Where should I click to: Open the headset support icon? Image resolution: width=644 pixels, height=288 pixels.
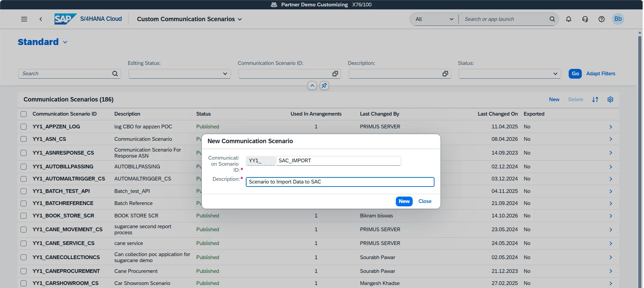(585, 19)
